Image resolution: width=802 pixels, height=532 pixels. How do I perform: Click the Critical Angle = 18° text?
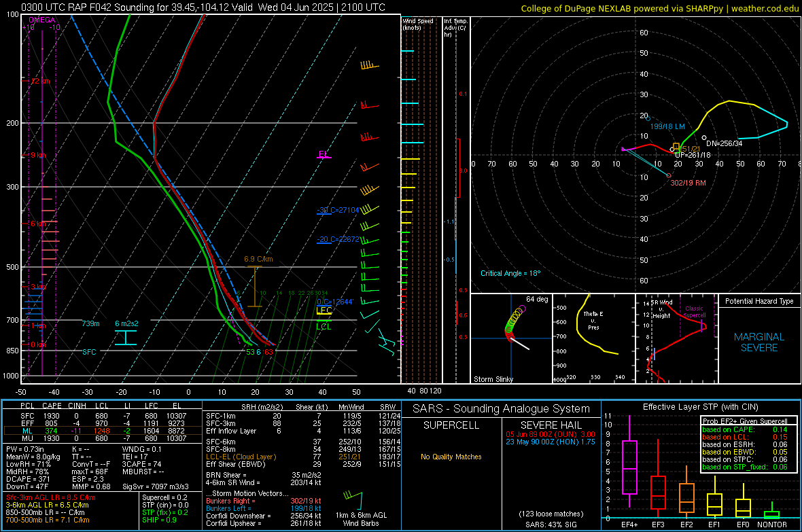pyautogui.click(x=510, y=273)
